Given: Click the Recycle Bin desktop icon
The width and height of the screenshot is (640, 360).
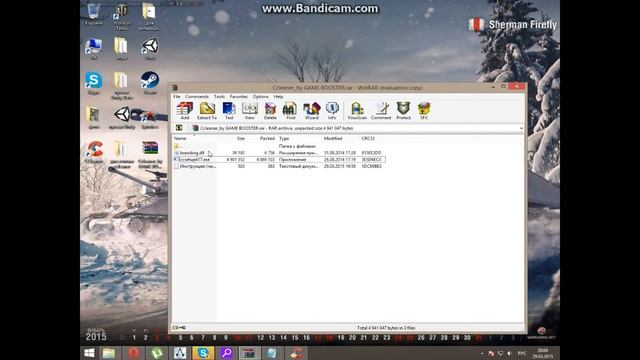Looking at the screenshot, I should [x=94, y=14].
